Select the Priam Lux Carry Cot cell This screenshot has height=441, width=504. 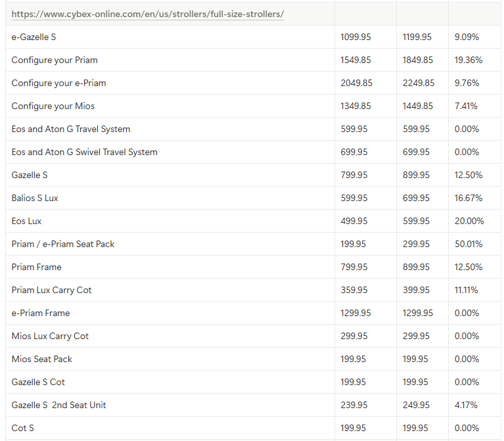[170, 290]
